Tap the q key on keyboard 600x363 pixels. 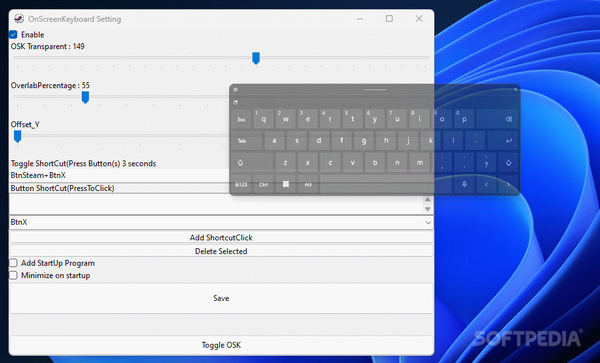(x=264, y=119)
